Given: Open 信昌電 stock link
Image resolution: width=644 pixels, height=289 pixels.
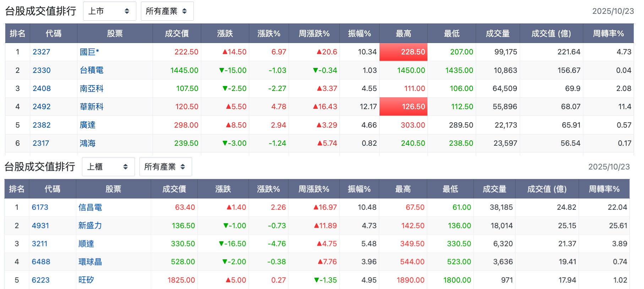Looking at the screenshot, I should [x=90, y=207].
